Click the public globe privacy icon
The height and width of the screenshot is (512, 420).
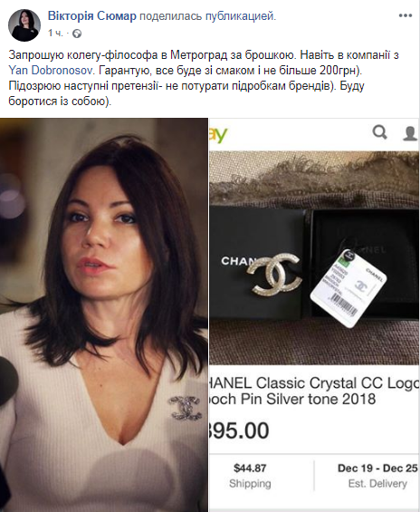[77, 34]
